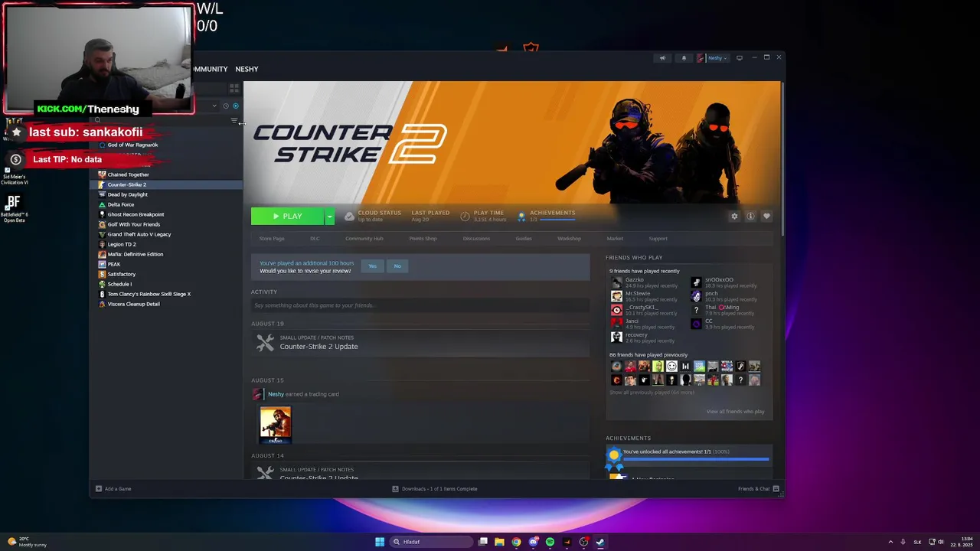Click the library search magnifier icon
This screenshot has width=980, height=551.
97,120
